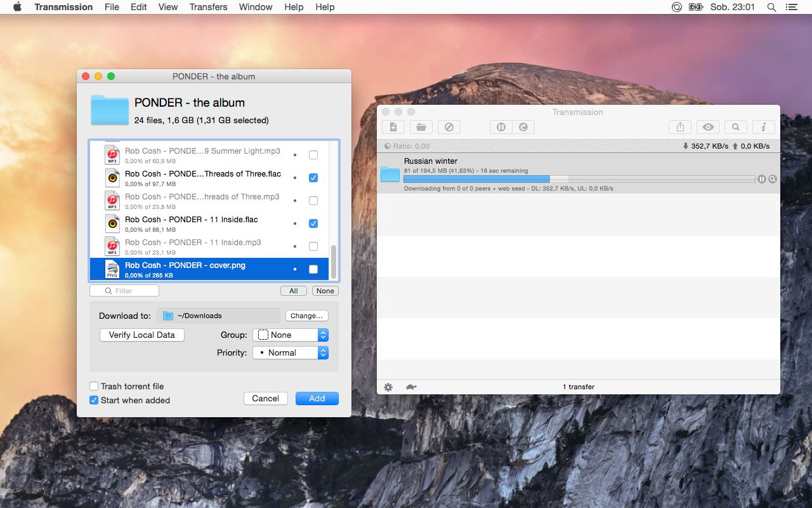Viewport: 812px width, 508px height.
Task: Open the View menu
Action: coord(168,7)
